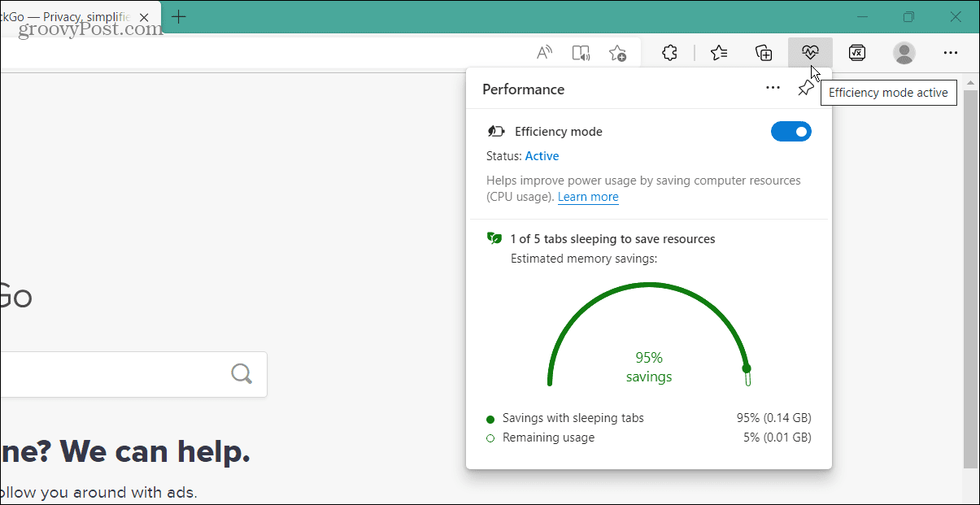This screenshot has height=505, width=980.
Task: Add this page to favorites
Action: 617,52
